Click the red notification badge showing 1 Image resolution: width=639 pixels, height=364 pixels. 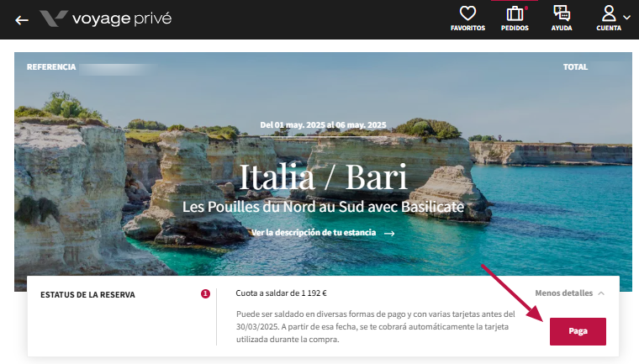tap(205, 293)
